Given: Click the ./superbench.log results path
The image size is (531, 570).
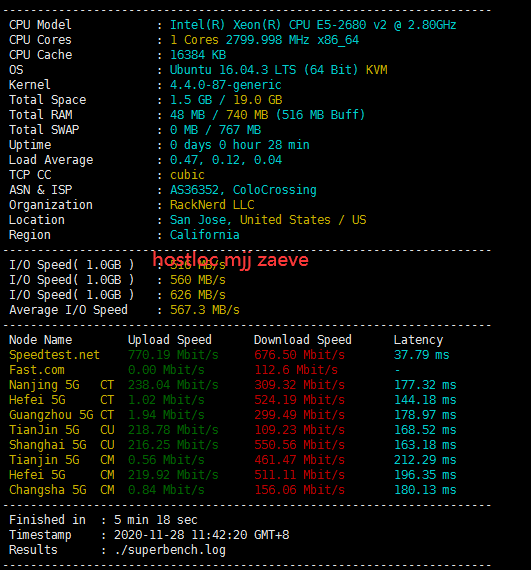Looking at the screenshot, I should coord(170,550).
